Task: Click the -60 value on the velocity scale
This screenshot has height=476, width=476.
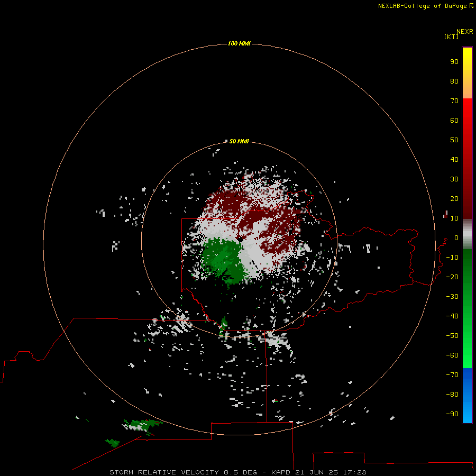Action: coord(452,355)
